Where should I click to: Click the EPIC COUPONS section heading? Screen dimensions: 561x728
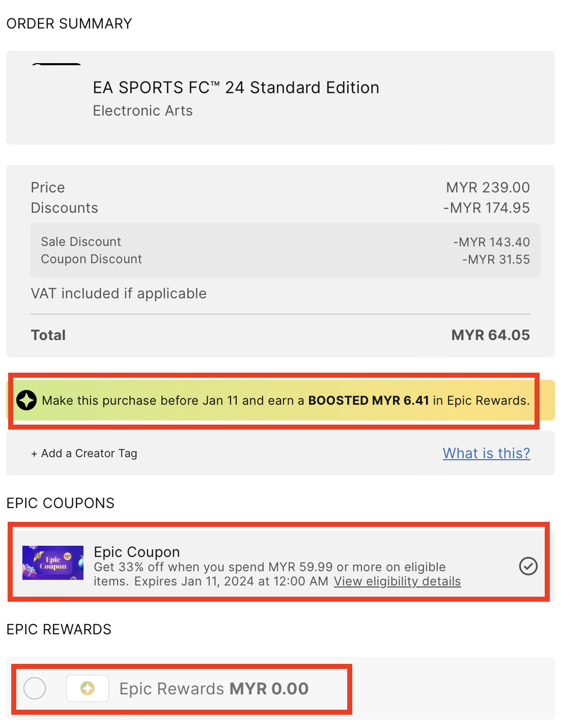pyautogui.click(x=61, y=503)
